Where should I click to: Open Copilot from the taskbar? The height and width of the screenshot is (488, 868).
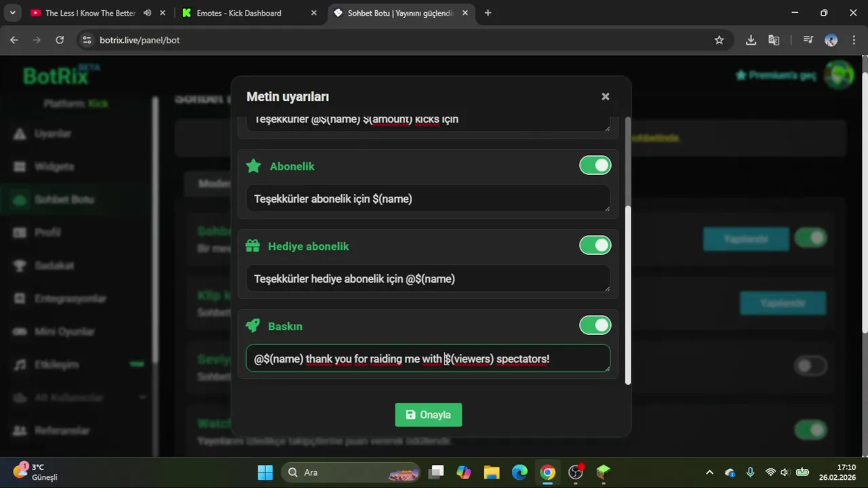pyautogui.click(x=464, y=472)
